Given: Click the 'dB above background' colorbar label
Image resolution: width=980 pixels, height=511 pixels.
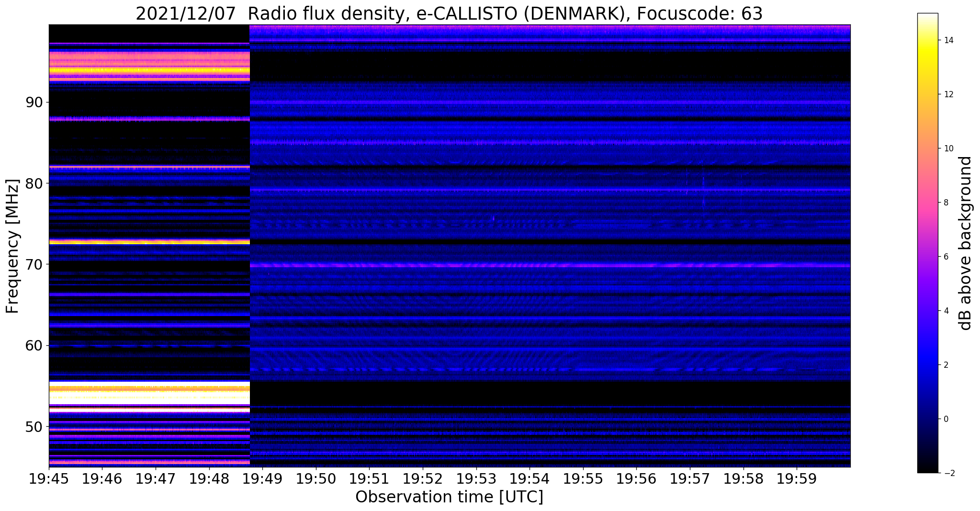Looking at the screenshot, I should coord(965,243).
